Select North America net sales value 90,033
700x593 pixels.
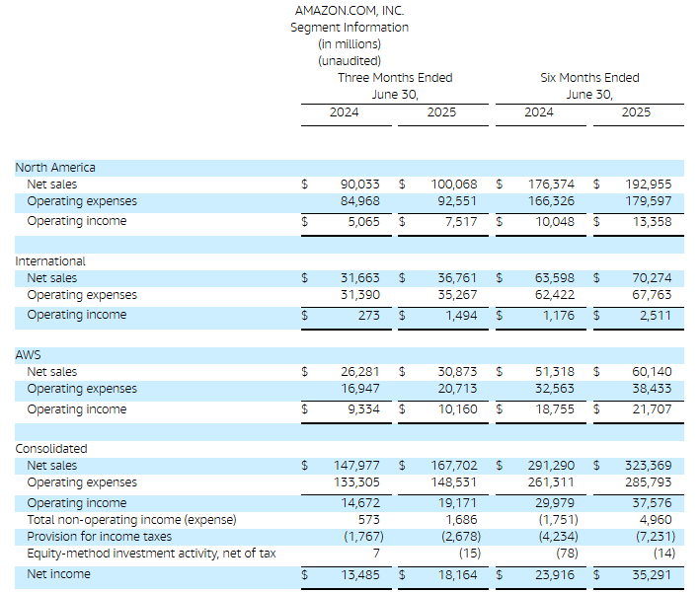359,185
